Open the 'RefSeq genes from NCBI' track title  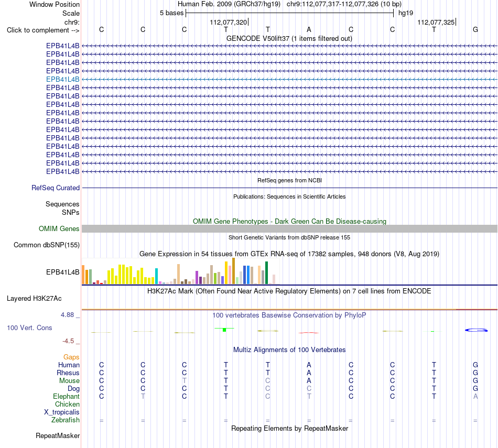289,180
